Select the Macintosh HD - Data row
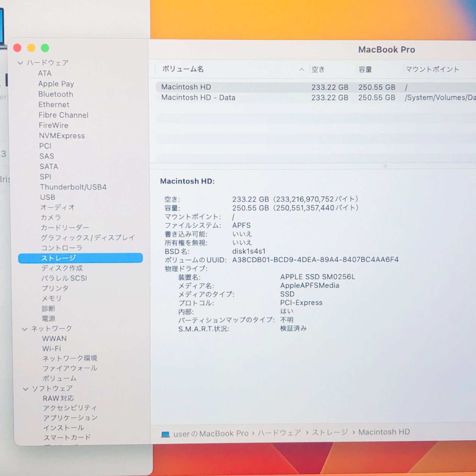This screenshot has width=476, height=476. click(316, 98)
